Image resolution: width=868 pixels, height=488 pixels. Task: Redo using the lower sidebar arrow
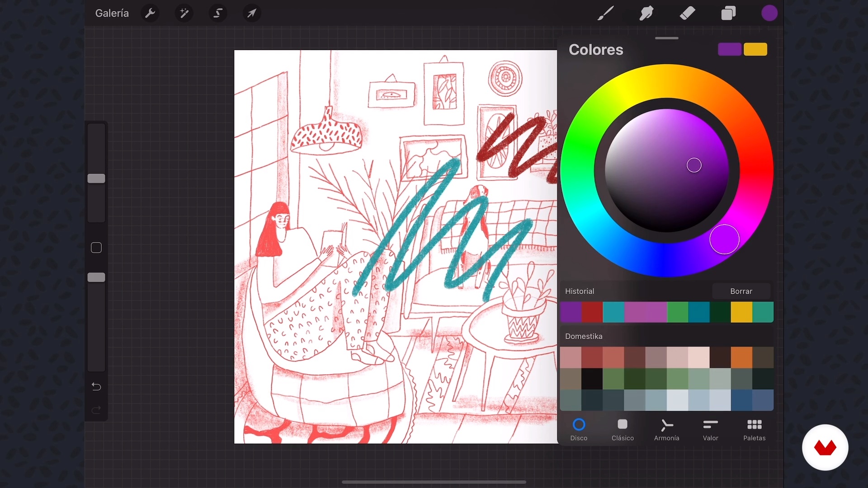pos(96,410)
